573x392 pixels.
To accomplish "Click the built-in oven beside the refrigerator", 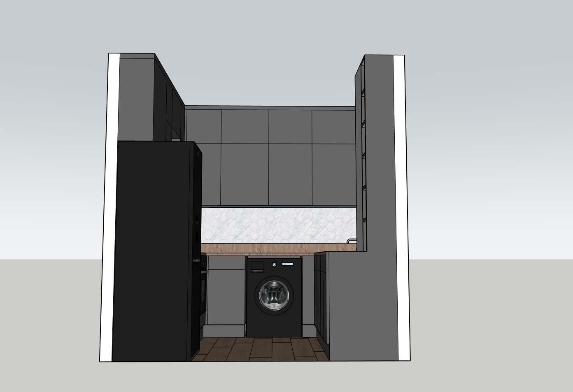I will 203,288.
